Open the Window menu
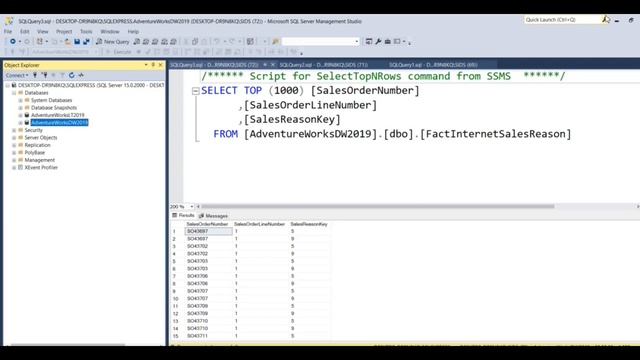The height and width of the screenshot is (360, 640). pos(110,31)
